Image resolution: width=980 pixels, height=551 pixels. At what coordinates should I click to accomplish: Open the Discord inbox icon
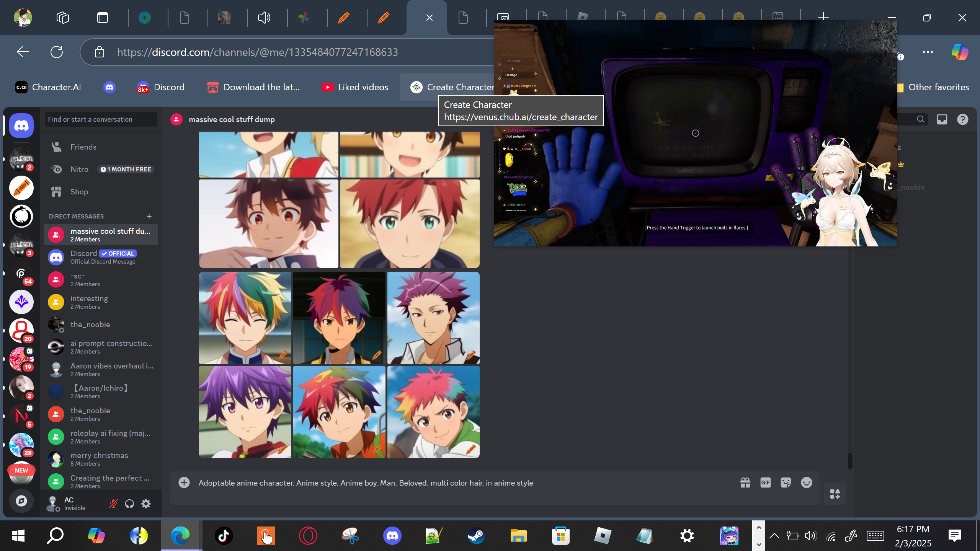pyautogui.click(x=942, y=119)
